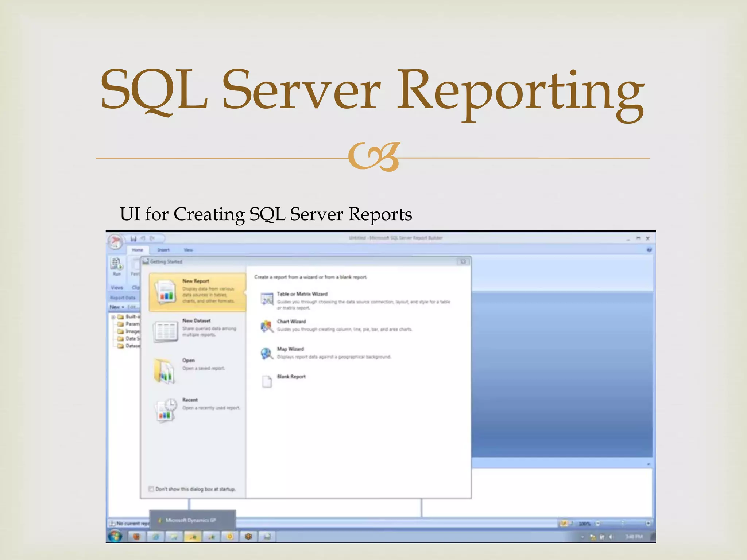Screen dimensions: 747x560
Task: Click the Recent clock-and-report icon
Action: pos(166,411)
